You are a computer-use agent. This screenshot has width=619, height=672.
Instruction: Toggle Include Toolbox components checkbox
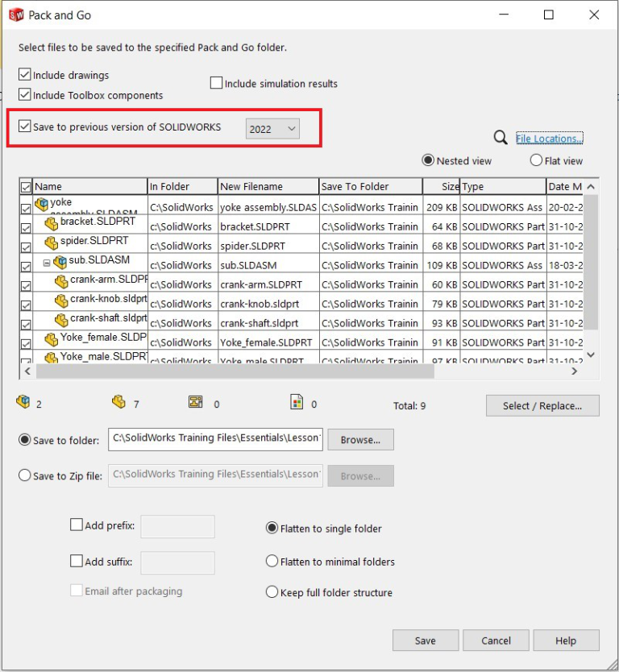point(24,95)
